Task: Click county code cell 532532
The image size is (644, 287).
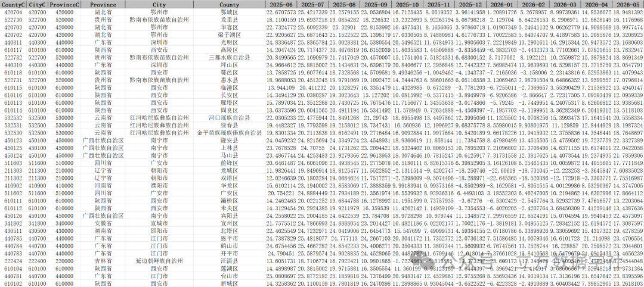Action: pyautogui.click(x=13, y=118)
